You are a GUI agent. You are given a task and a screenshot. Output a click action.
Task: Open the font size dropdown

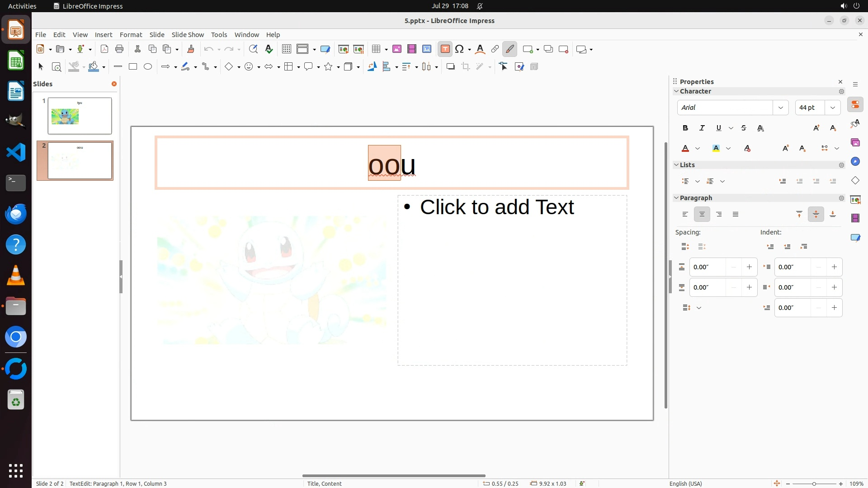point(832,108)
